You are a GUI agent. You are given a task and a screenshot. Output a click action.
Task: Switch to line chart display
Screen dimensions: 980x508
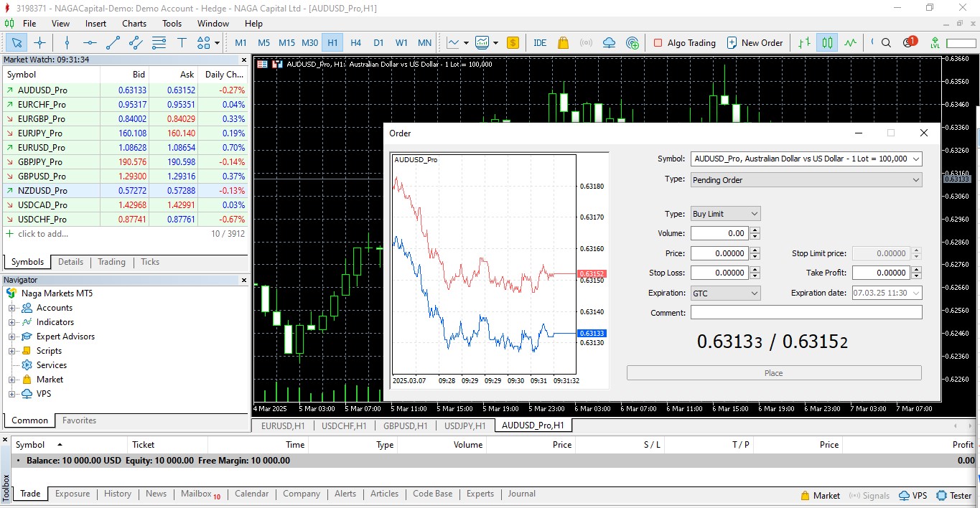(850, 43)
